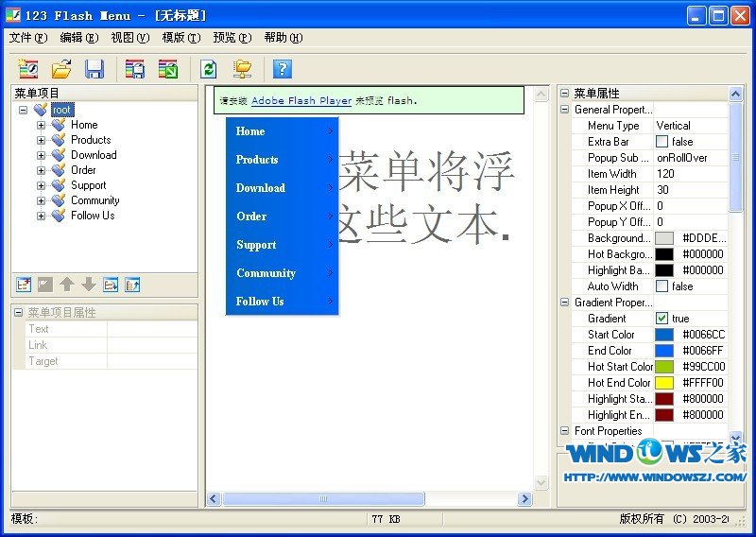Toggle the Extra Bar checkbox
This screenshot has height=537, width=756.
click(662, 142)
